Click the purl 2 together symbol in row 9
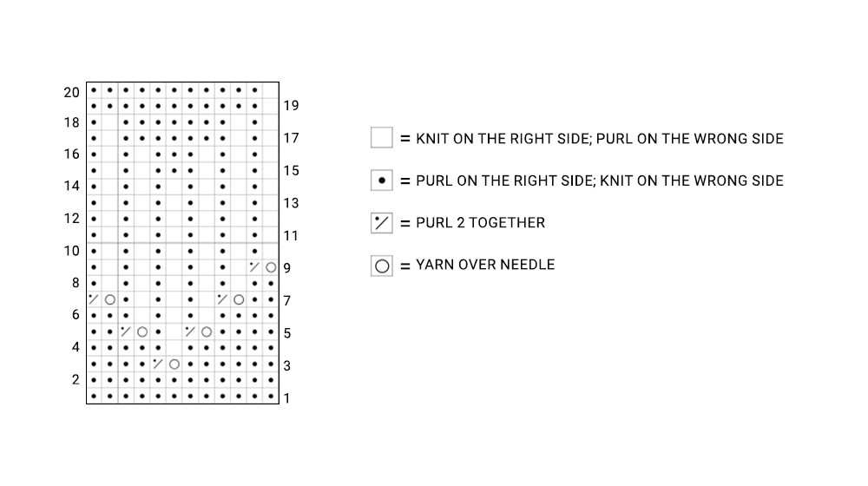Screen dimensions: 868x486 254,267
